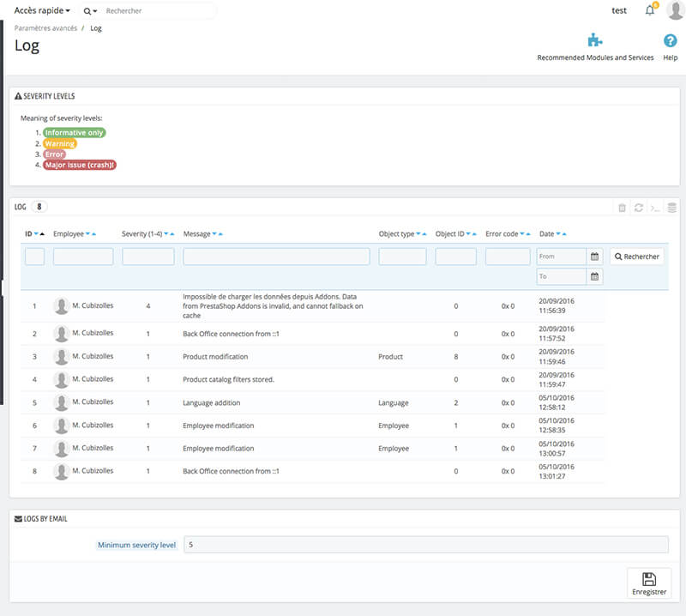This screenshot has height=616, width=686.
Task: Open notifications bell icon
Action: (x=650, y=11)
